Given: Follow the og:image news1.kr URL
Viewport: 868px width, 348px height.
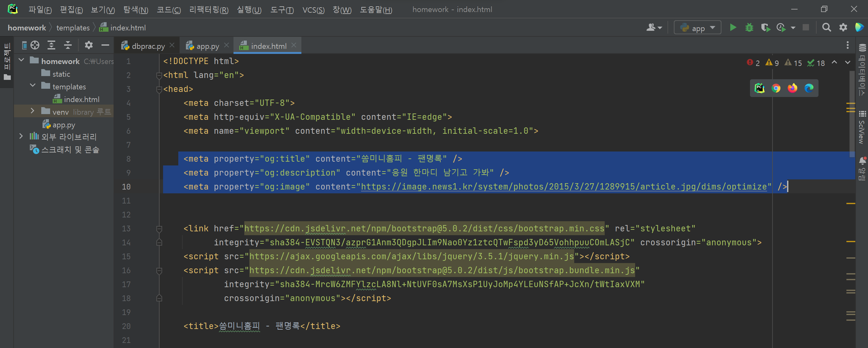Looking at the screenshot, I should [x=564, y=187].
